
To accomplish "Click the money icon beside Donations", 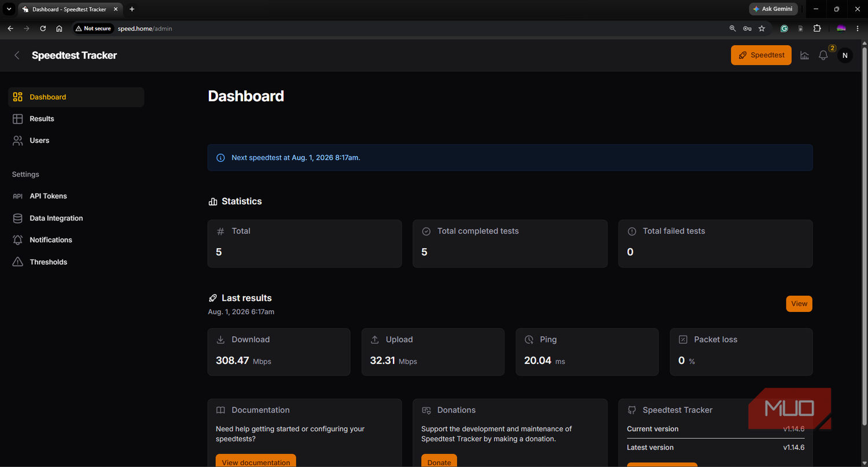I will point(426,410).
